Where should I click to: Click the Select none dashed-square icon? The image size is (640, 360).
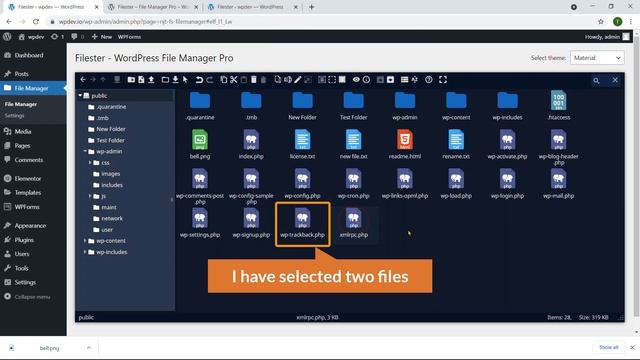pyautogui.click(x=332, y=80)
